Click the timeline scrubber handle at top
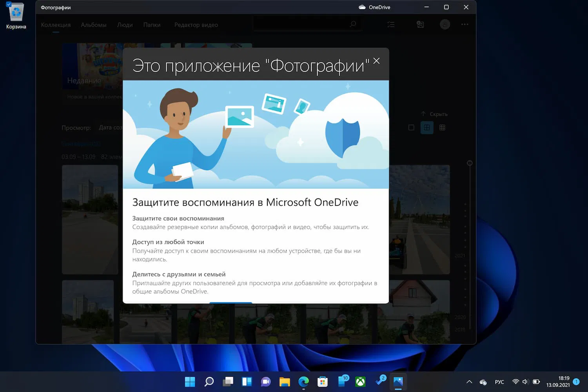Image resolution: width=588 pixels, height=392 pixels. pos(470,163)
